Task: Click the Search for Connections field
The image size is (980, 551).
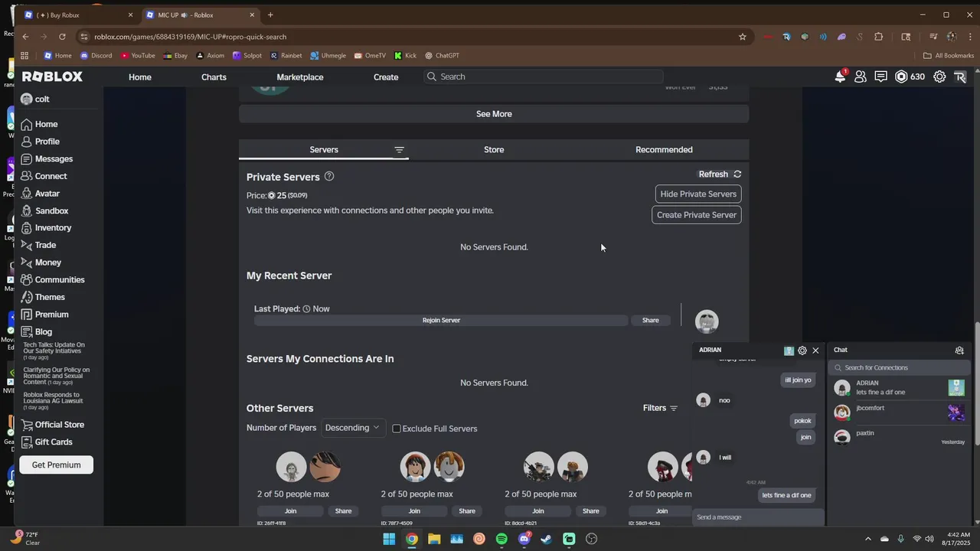Action: coord(899,367)
